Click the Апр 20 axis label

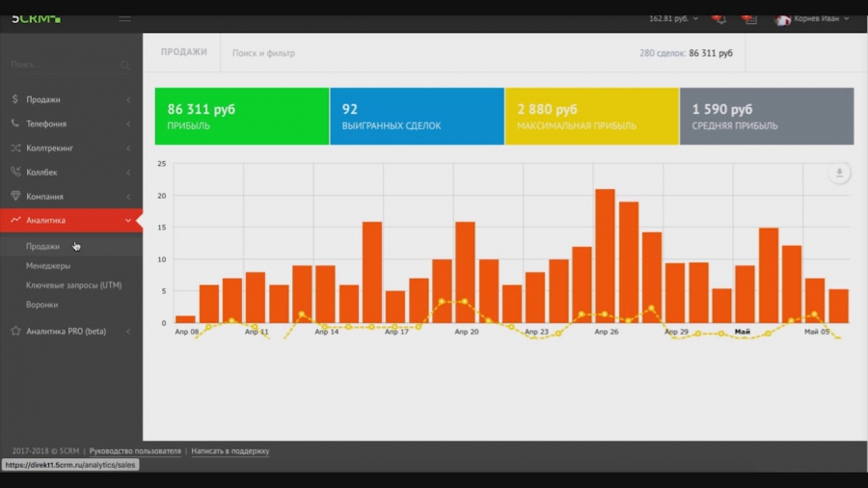[x=467, y=332]
